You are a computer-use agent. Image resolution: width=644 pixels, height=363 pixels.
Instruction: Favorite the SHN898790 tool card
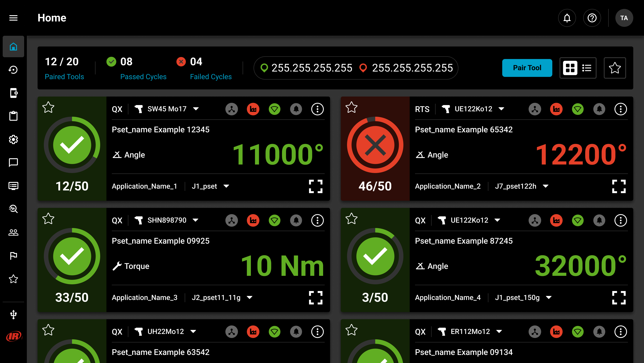(48, 219)
